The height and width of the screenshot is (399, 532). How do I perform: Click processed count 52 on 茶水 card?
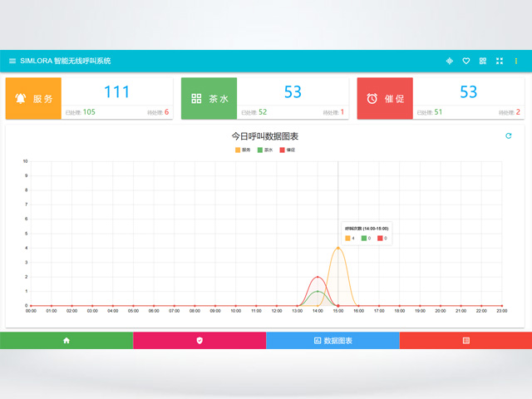(263, 112)
